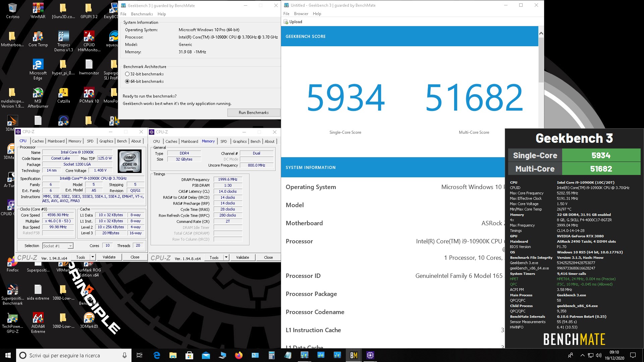Viewport: 644px width, 362px height.
Task: Open Microsoft Store from the taskbar
Action: (189, 355)
